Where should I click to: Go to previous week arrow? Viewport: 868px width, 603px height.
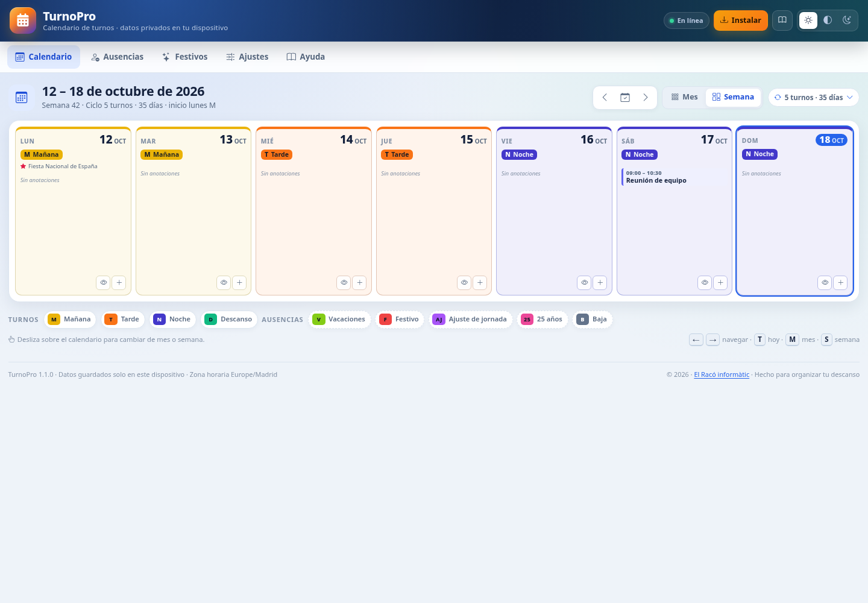[x=605, y=97]
